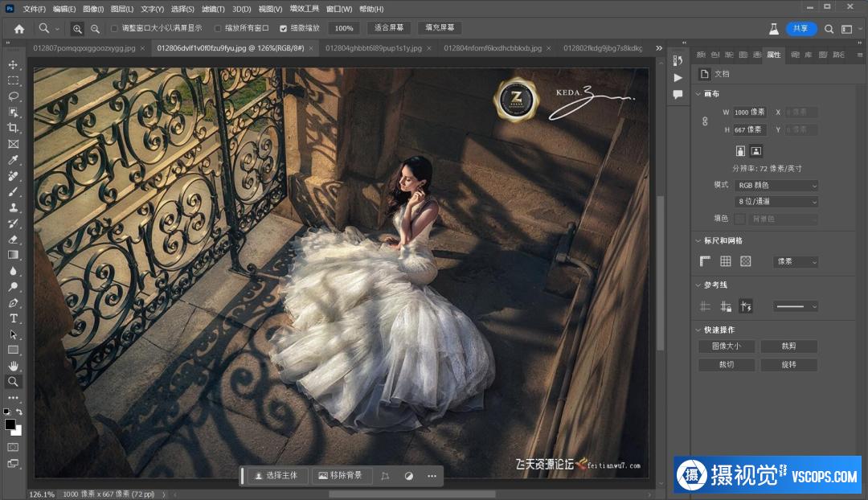This screenshot has width=868, height=500.
Task: Set canvas to landscape orientation
Action: click(x=756, y=150)
